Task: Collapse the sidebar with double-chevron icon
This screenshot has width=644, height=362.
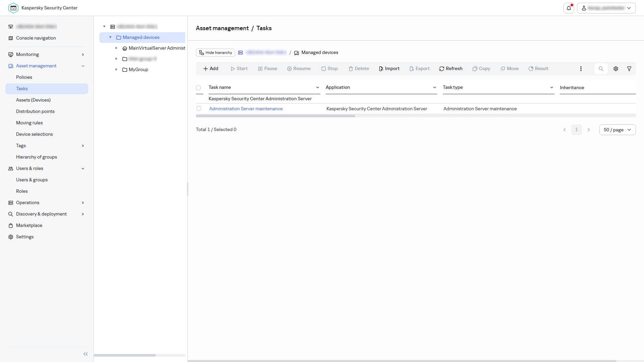Action: click(x=86, y=354)
